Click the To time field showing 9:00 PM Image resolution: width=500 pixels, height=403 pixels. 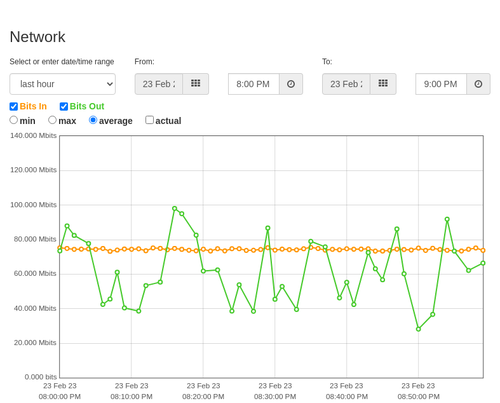tap(441, 84)
